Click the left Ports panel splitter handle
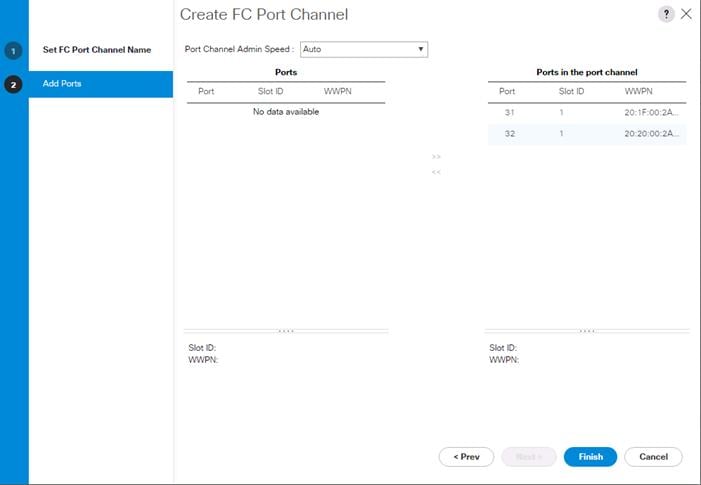Screen dimensions: 701x485 point(286,331)
